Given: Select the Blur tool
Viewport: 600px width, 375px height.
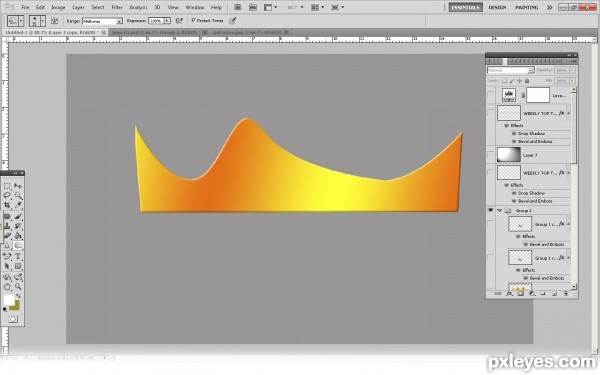Looking at the screenshot, I should point(7,245).
